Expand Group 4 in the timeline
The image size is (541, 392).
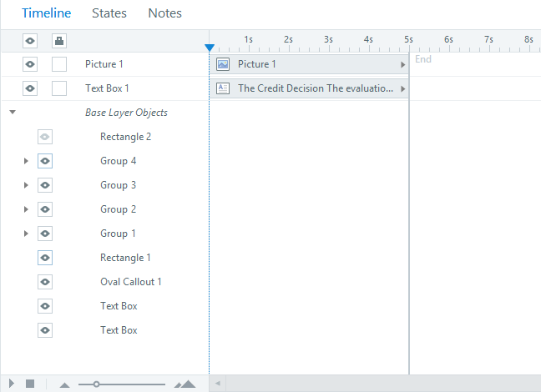pyautogui.click(x=26, y=161)
